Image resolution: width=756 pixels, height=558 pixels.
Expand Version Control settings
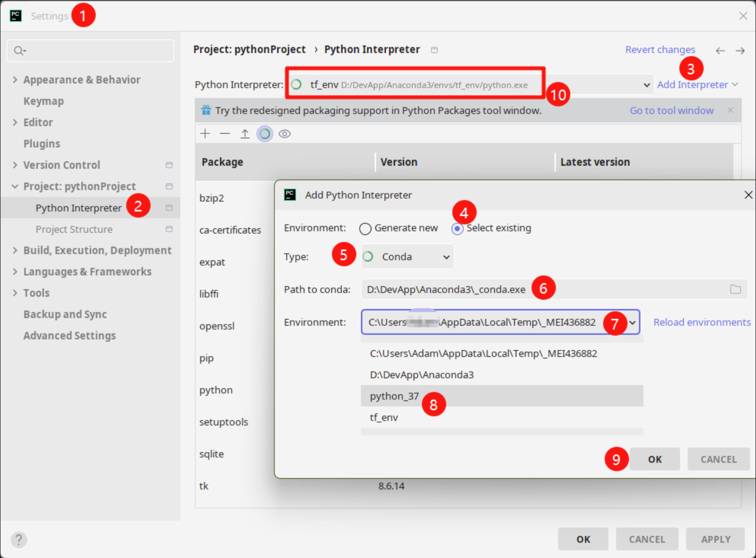tap(15, 165)
